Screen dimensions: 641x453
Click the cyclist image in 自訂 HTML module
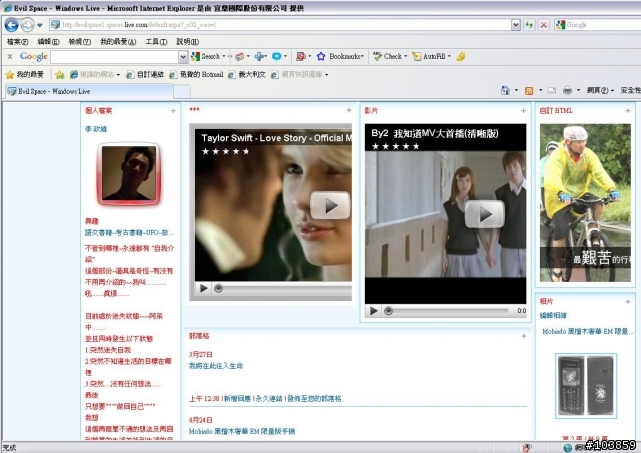[x=585, y=203]
